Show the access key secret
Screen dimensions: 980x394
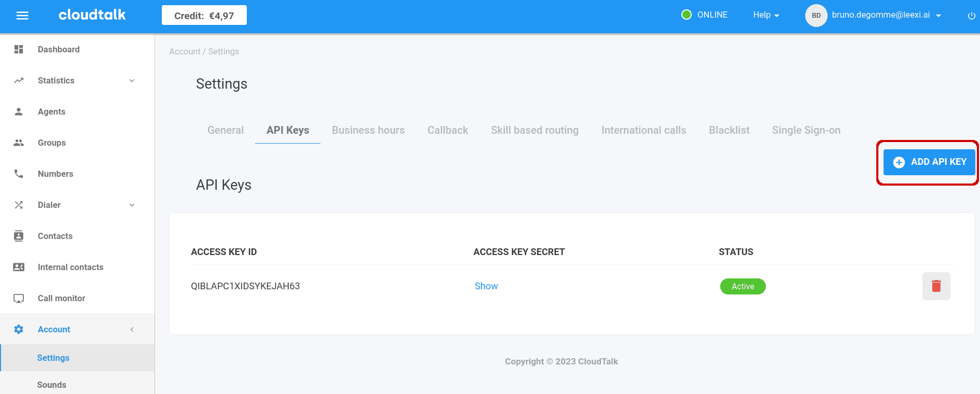point(486,286)
